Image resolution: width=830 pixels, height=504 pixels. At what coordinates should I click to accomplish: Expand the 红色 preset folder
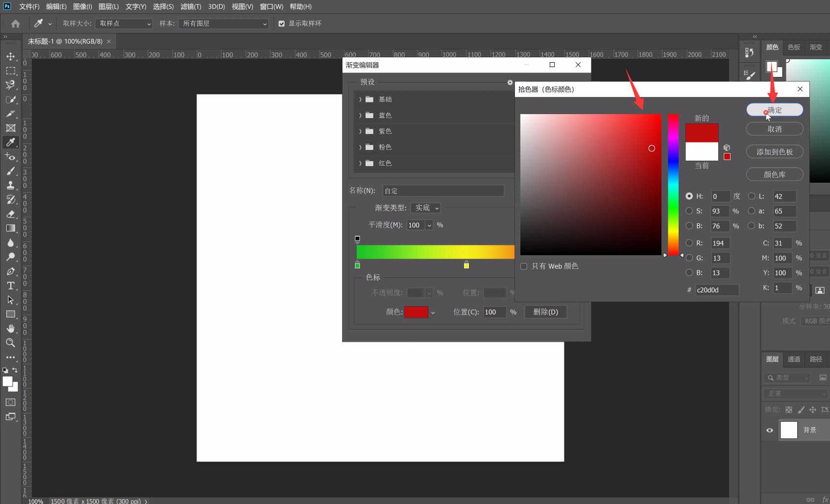(360, 163)
